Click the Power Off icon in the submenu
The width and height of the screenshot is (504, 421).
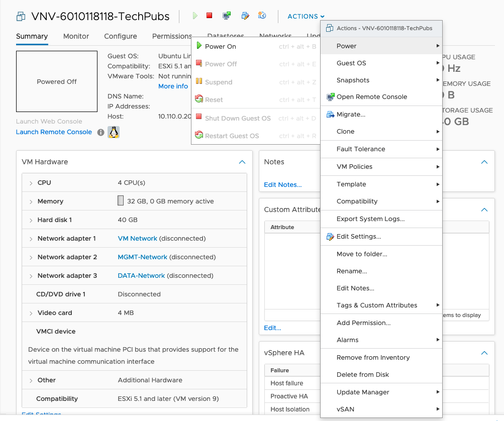click(x=199, y=63)
